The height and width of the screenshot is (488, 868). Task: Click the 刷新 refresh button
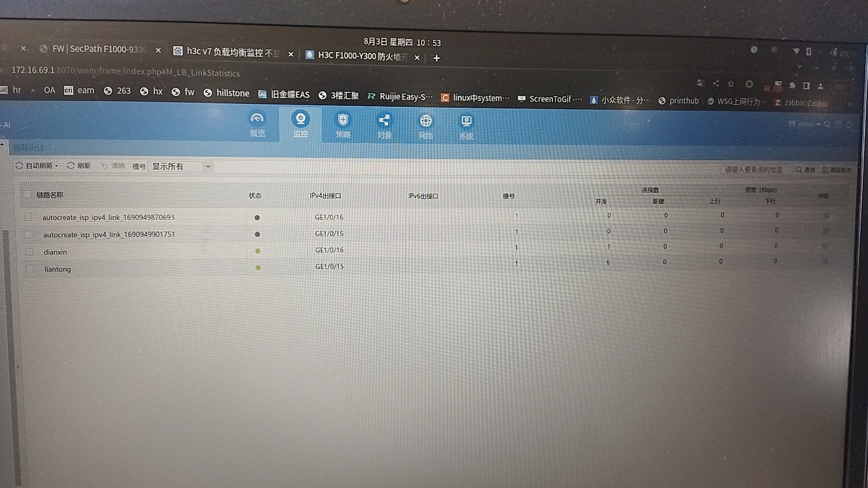79,166
